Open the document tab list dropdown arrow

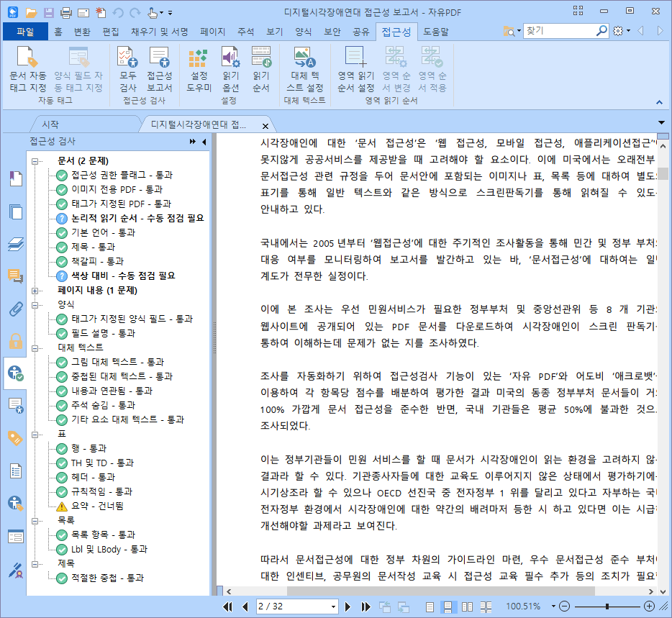662,123
